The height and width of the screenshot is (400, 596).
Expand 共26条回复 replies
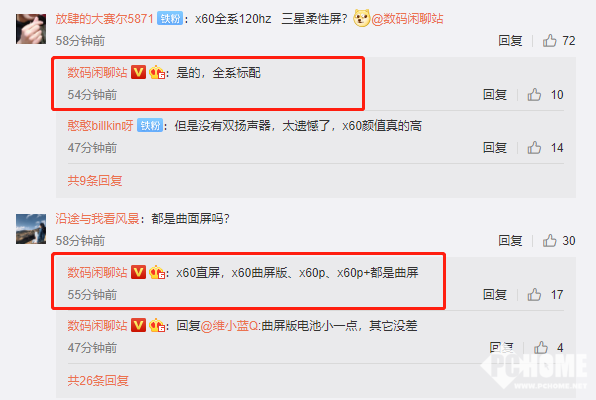click(98, 380)
